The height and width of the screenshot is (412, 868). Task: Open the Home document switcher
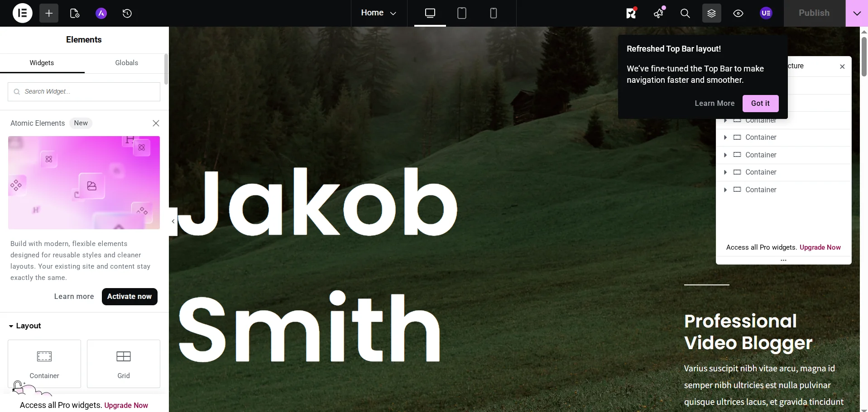[379, 13]
